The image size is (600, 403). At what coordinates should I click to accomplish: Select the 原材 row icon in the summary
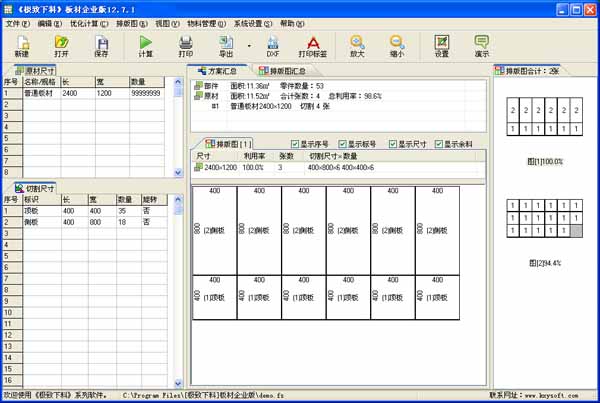[x=198, y=96]
